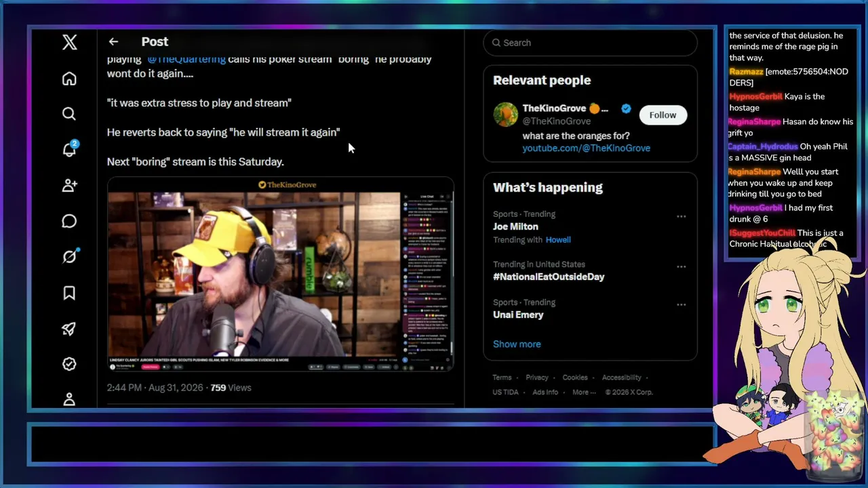Click the line Next "boring" stream is this Saturday
The width and height of the screenshot is (868, 488).
[195, 162]
